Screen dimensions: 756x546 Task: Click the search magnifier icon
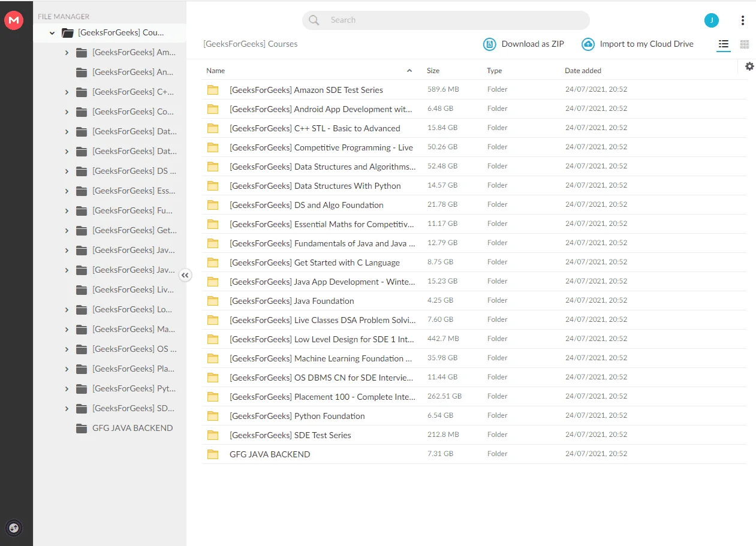tap(314, 20)
